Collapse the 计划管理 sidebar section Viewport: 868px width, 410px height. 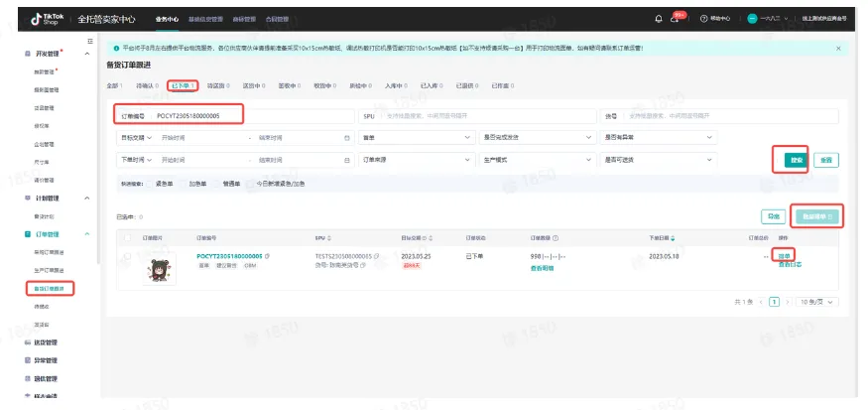click(x=87, y=198)
